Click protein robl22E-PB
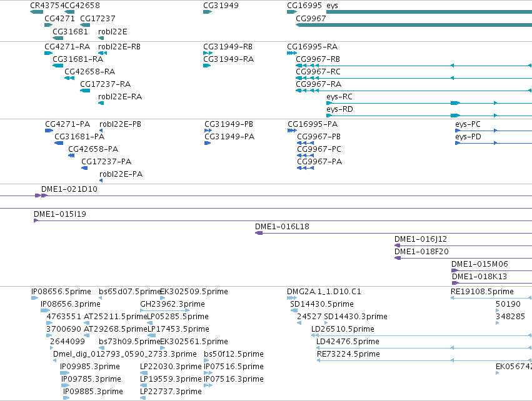Image resolution: width=532 pixels, height=401 pixels. (x=120, y=124)
